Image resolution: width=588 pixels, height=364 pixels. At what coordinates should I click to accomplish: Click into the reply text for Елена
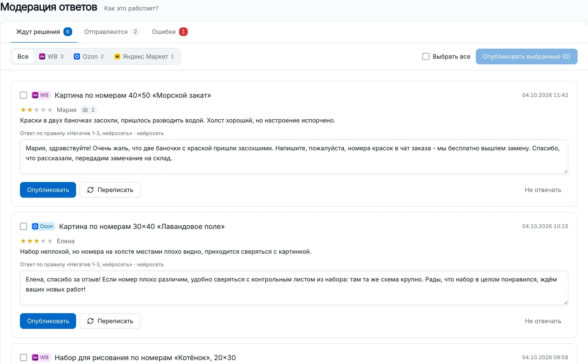pyautogui.click(x=294, y=288)
